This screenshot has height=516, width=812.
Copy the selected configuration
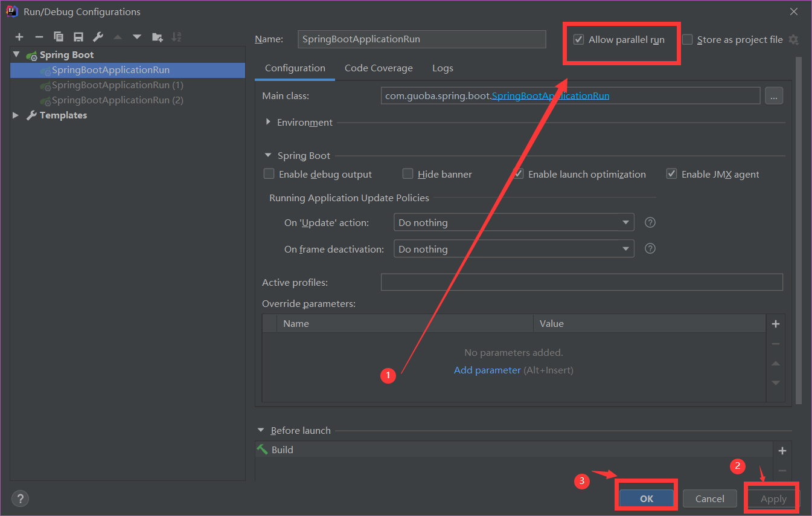pyautogui.click(x=59, y=37)
